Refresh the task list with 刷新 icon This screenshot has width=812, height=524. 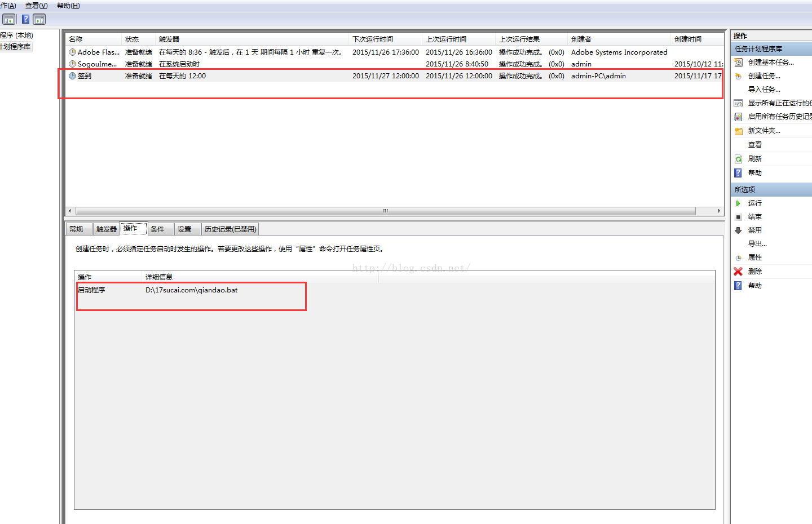[x=738, y=159]
